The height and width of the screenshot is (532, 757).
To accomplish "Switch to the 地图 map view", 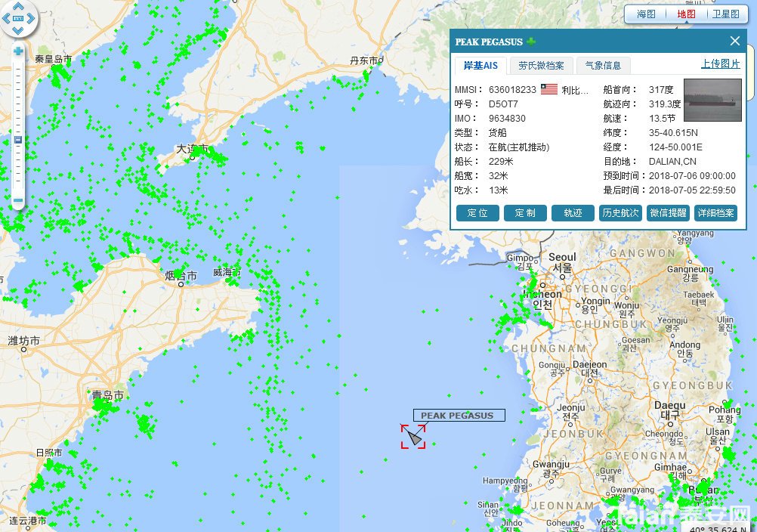I will 686,14.
